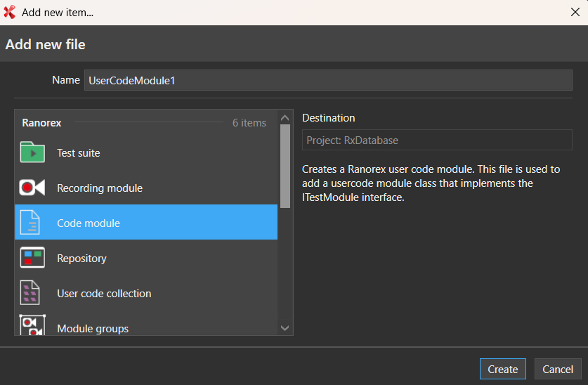Pick the Repository item label
This screenshot has height=385, width=588.
(x=81, y=259)
